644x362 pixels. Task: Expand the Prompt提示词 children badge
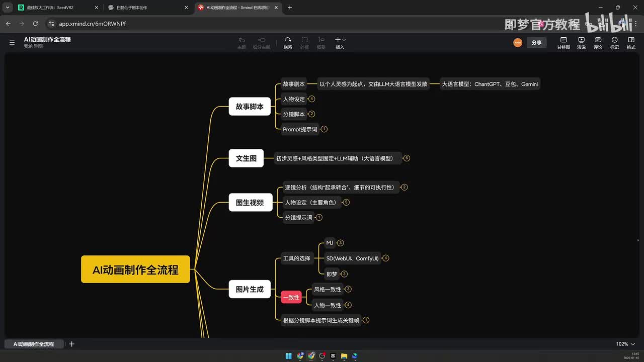[x=324, y=129]
